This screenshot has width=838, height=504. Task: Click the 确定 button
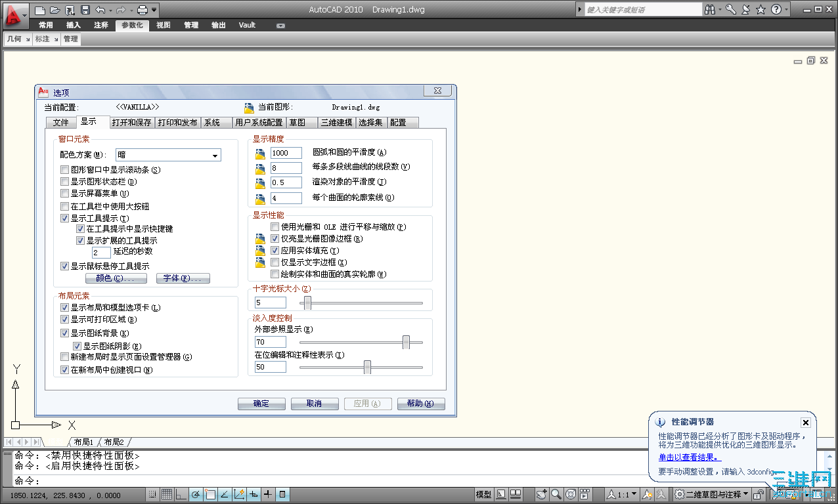point(261,404)
